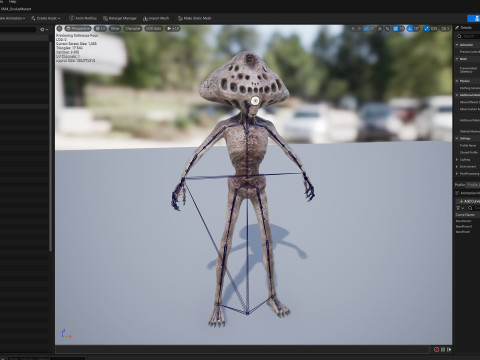Select the Details panel tab
Image resolution: width=480 pixels, height=360 pixels.
pyautogui.click(x=464, y=28)
